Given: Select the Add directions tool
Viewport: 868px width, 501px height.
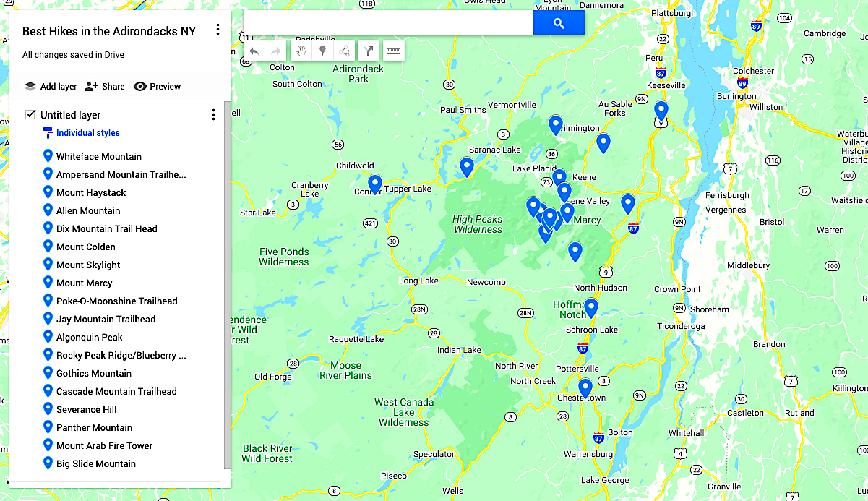Looking at the screenshot, I should [x=369, y=51].
